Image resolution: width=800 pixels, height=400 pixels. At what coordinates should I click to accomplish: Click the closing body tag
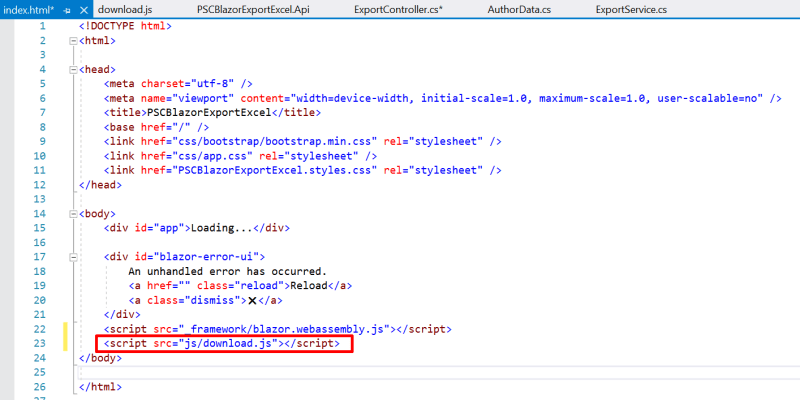point(101,358)
